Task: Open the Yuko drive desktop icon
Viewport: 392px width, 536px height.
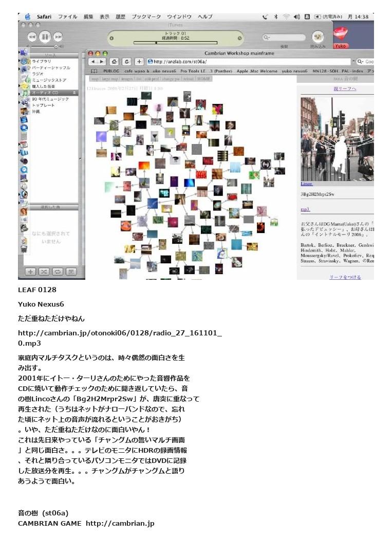Action: coord(340,38)
